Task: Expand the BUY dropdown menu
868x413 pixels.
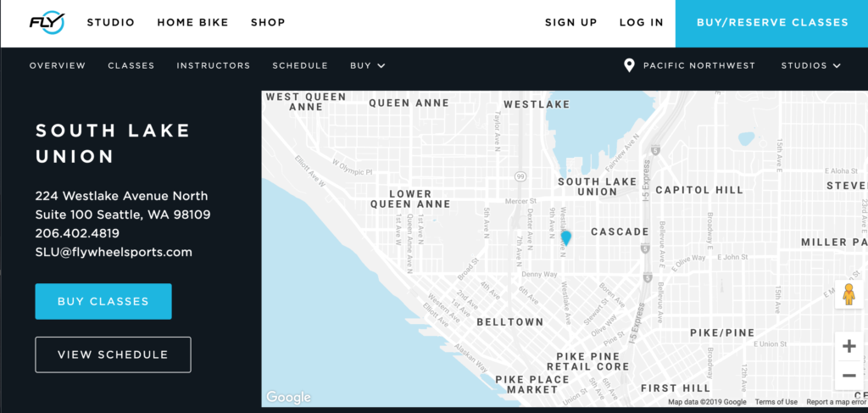Action: 368,66
